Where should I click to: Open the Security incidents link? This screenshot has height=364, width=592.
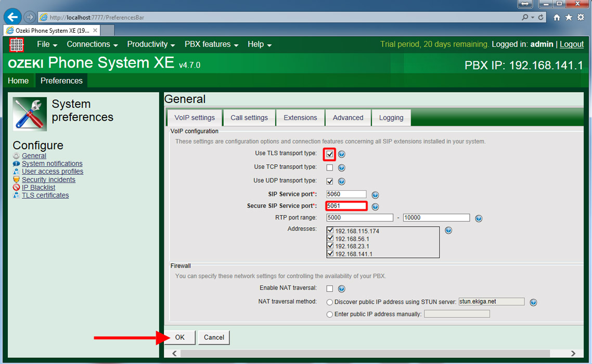point(48,180)
